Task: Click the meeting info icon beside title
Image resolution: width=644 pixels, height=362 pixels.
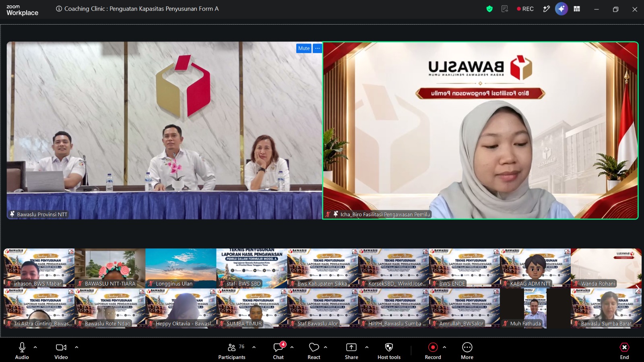Action: 59,9
